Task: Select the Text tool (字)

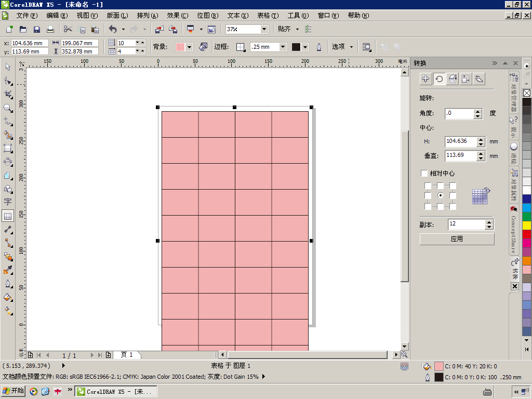Action: pos(8,202)
